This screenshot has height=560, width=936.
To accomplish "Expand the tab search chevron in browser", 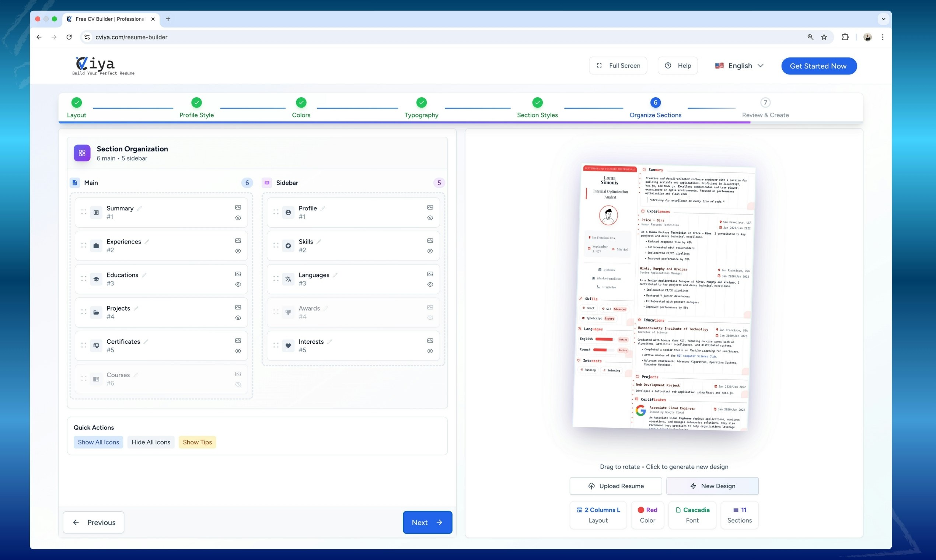I will 883,19.
